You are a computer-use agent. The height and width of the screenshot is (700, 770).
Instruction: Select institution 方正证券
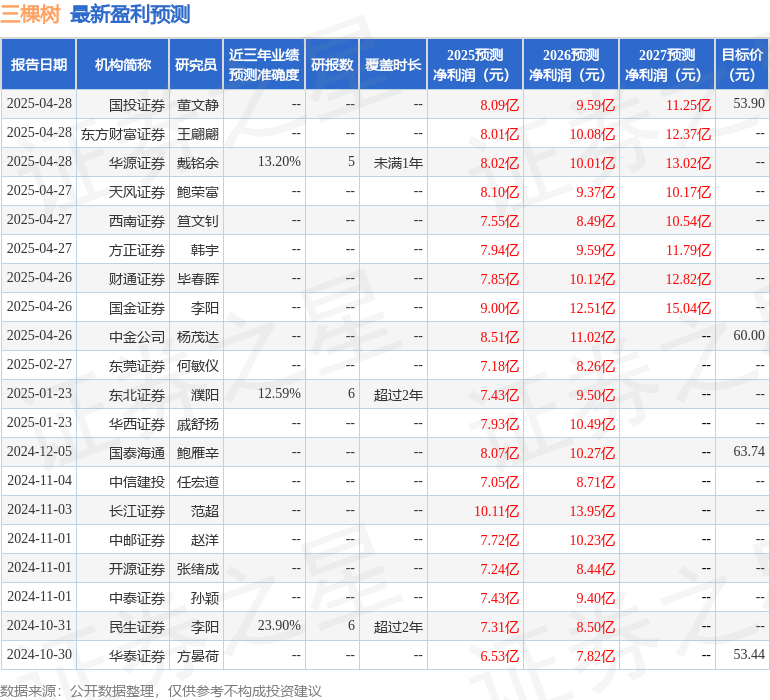pos(137,250)
